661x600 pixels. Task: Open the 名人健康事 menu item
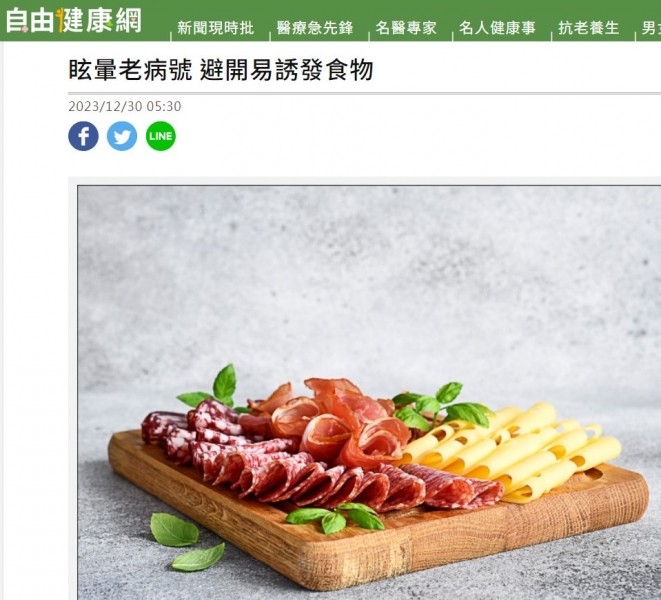497,28
